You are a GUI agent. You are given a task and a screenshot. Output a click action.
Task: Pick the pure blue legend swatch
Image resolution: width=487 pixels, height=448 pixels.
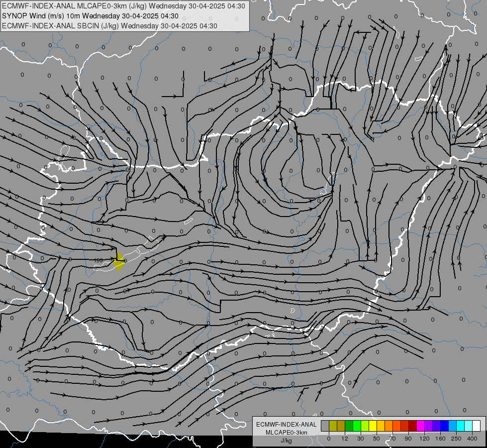click(444, 426)
